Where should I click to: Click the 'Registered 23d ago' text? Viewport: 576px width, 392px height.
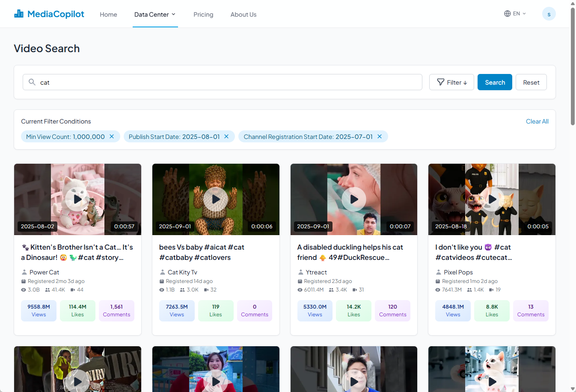[x=328, y=281]
